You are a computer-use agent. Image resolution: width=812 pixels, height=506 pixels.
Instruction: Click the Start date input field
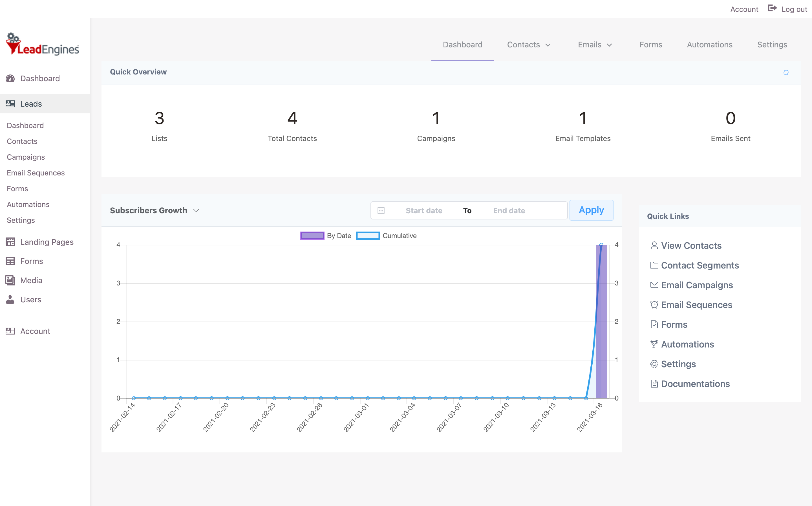(424, 210)
